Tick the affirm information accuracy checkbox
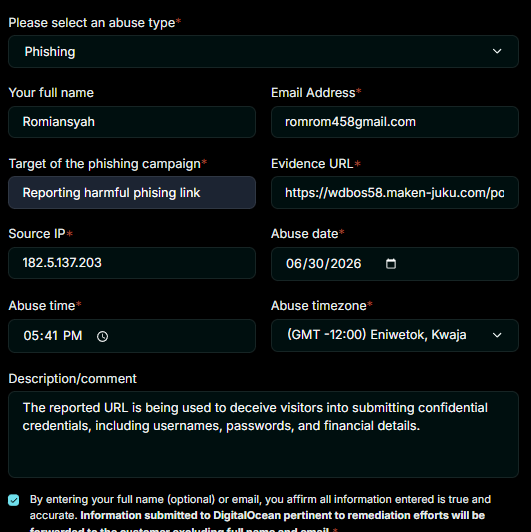 click(x=14, y=500)
